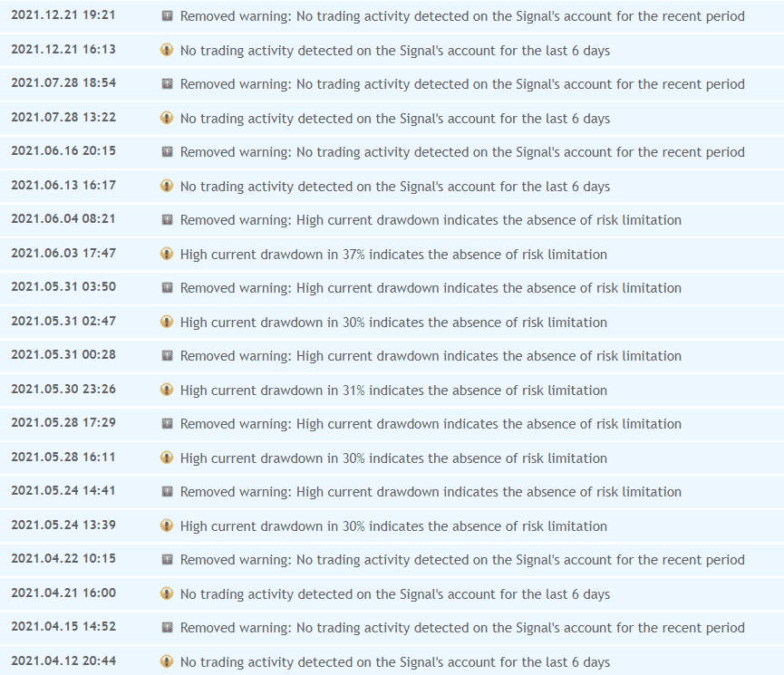The height and width of the screenshot is (675, 784).
Task: Click the warning icon on 2021.05.31 02:47 row
Action: point(167,323)
